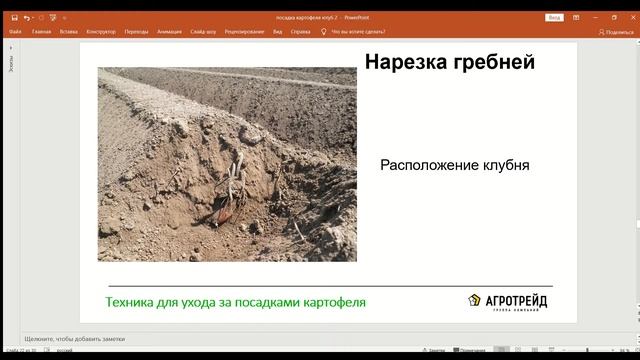Click the footer text 'Техника для ухода за посадками картофеля'
The image size is (640, 360).
[236, 302]
